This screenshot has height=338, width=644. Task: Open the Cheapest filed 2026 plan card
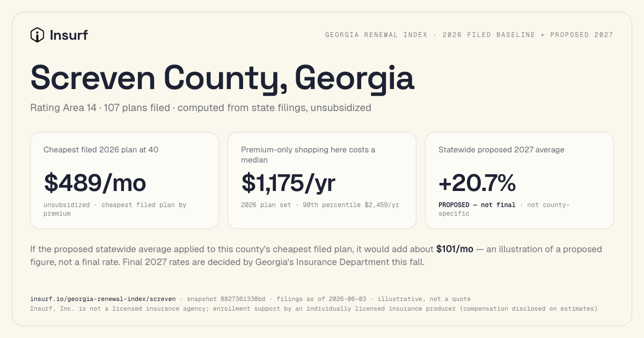(x=125, y=181)
